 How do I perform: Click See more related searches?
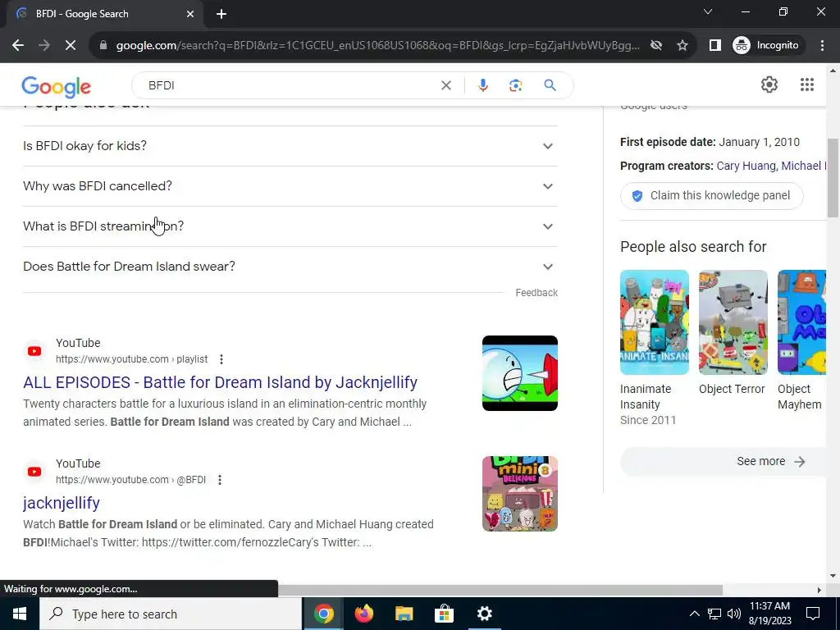tap(724, 462)
